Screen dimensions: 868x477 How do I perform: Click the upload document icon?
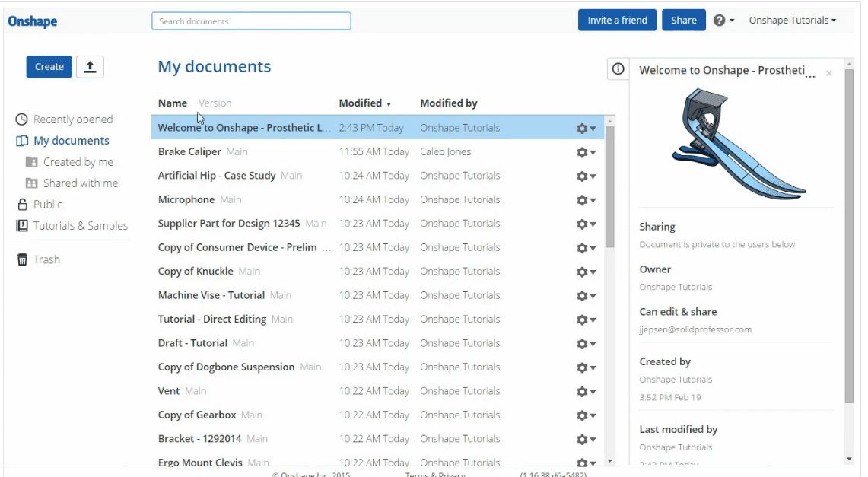[90, 67]
